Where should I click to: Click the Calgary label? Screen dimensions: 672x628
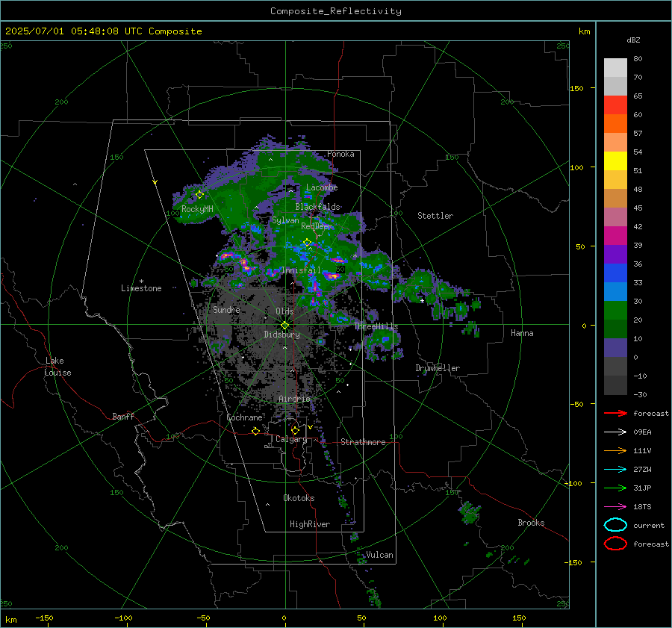(291, 439)
